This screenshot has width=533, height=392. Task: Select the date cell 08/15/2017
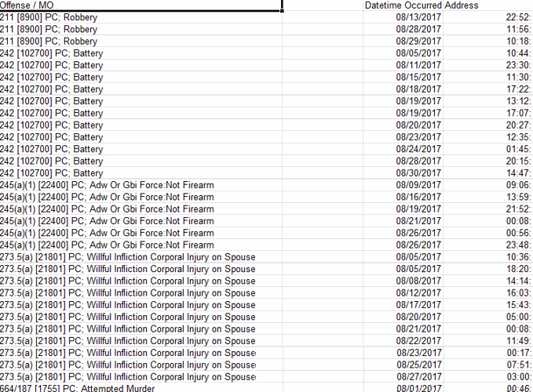418,78
